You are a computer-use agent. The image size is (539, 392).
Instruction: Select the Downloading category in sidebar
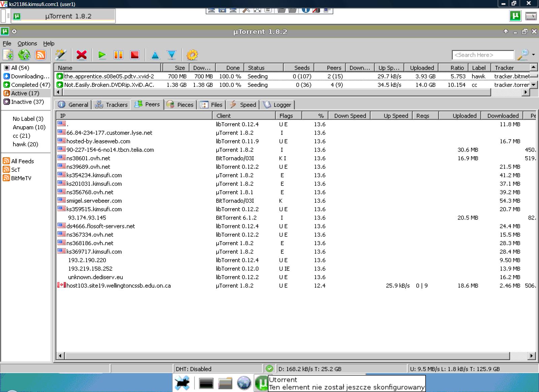pyautogui.click(x=26, y=76)
